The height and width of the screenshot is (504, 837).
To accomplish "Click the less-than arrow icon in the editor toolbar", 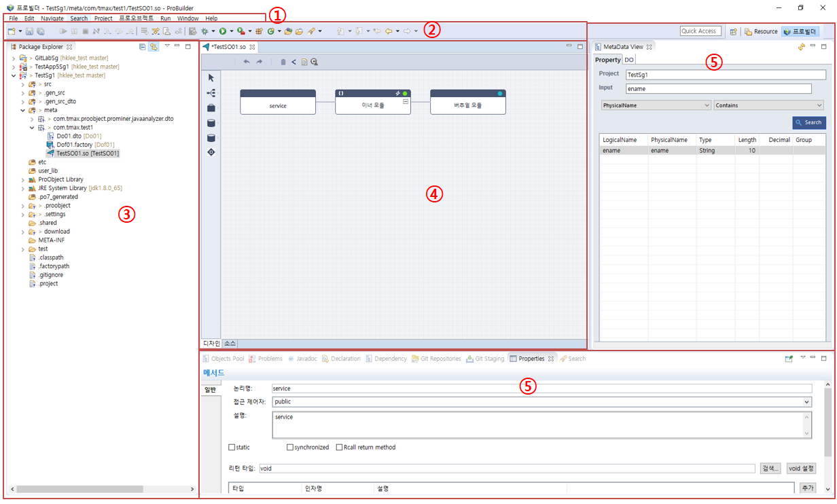I will click(x=293, y=62).
